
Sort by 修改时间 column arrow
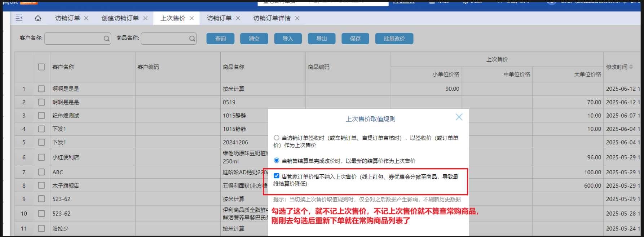631,67
